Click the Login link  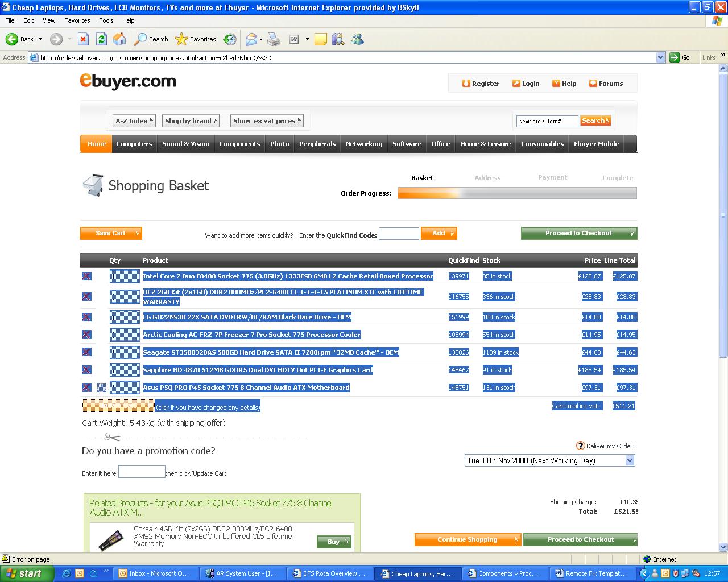pos(526,84)
